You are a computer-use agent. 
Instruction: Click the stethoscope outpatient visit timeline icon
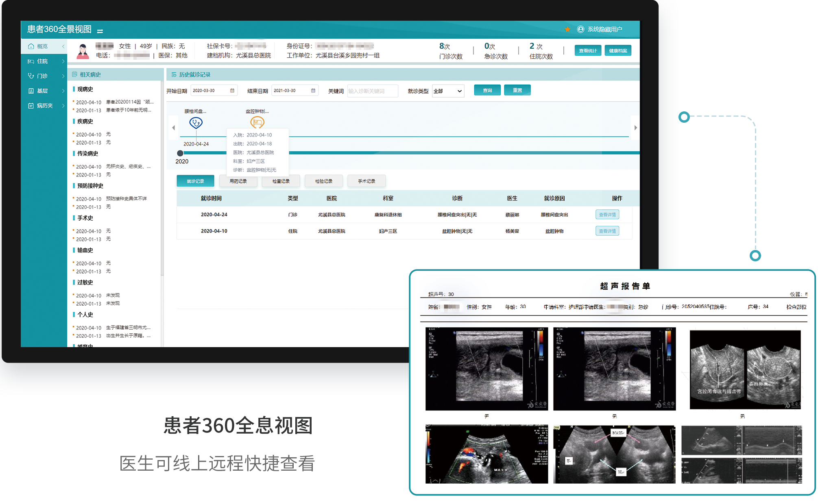196,122
